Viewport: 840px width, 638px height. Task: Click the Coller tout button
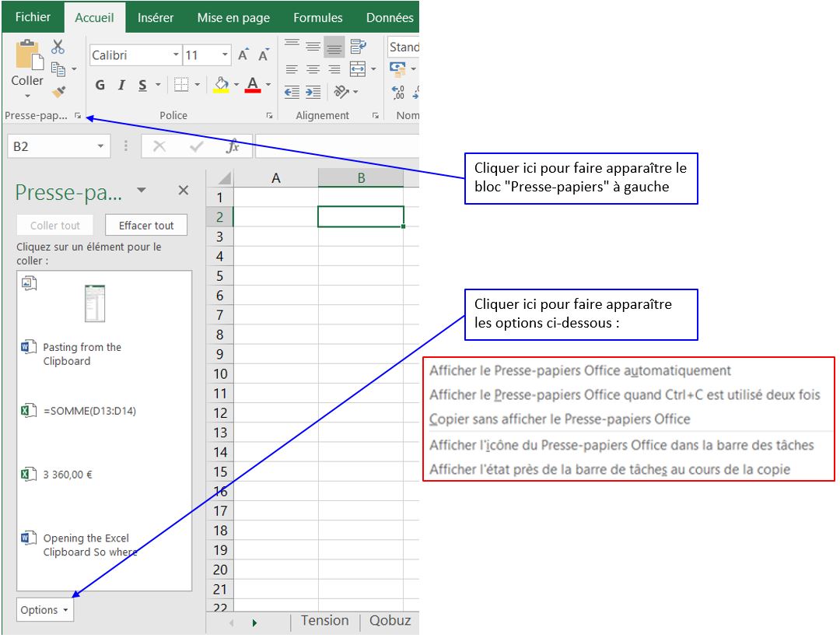pyautogui.click(x=54, y=225)
